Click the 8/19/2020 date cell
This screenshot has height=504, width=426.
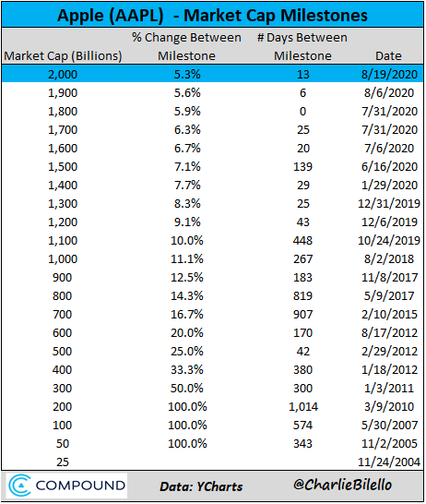[389, 75]
